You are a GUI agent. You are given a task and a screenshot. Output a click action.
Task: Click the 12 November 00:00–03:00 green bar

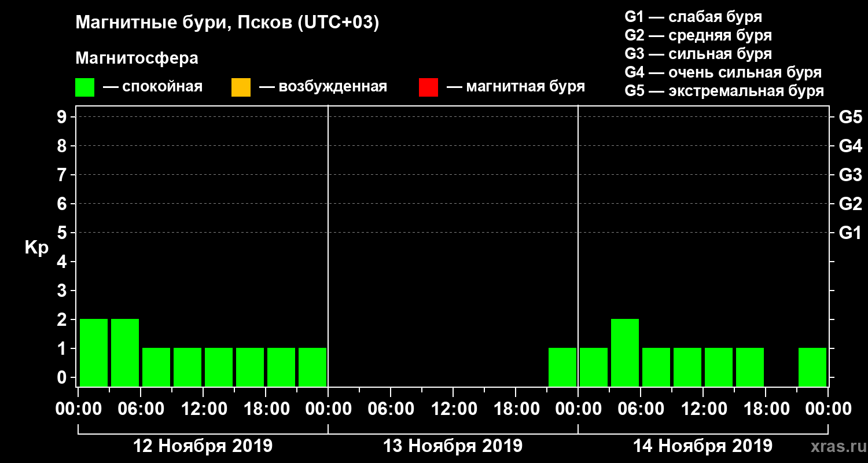click(x=94, y=352)
